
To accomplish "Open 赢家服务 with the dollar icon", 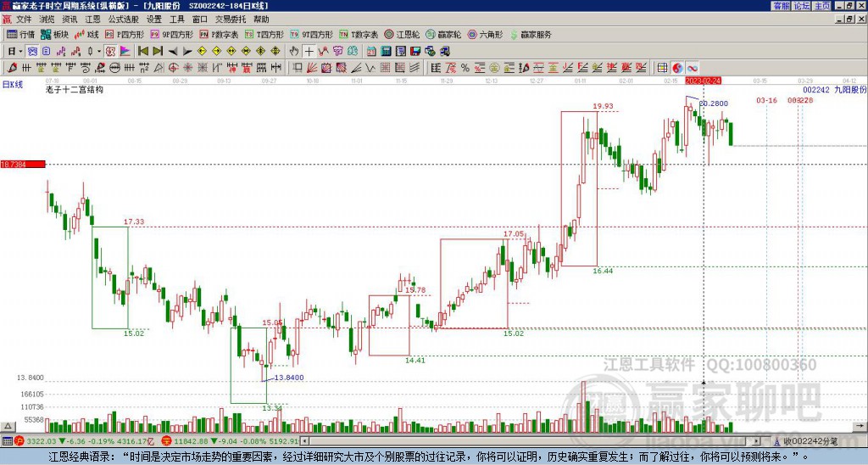I will pos(531,34).
